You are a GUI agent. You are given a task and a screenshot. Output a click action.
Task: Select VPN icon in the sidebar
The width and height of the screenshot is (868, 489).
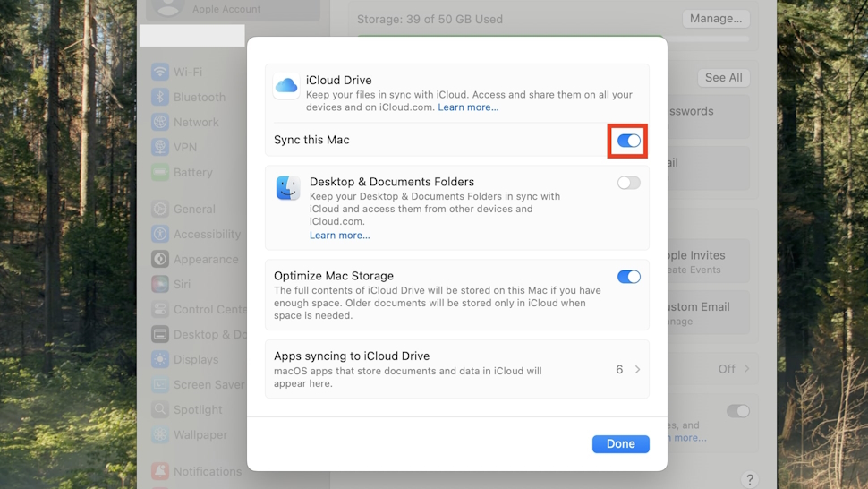pyautogui.click(x=160, y=147)
